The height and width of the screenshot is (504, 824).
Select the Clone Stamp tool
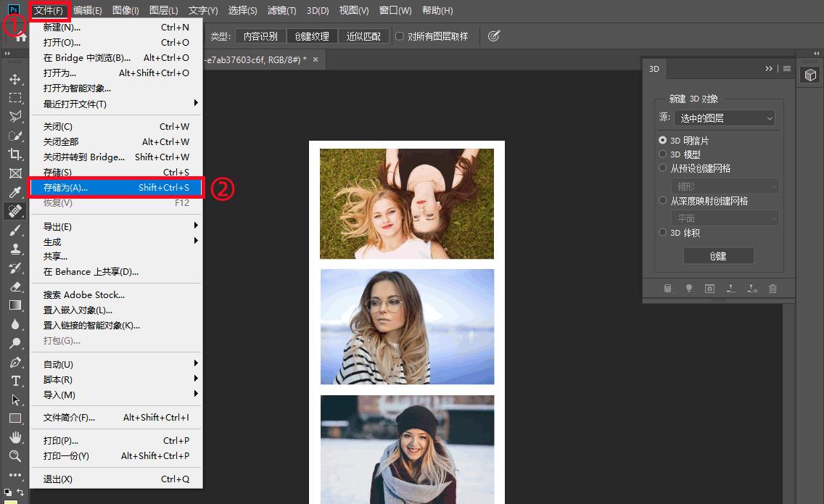(15, 249)
